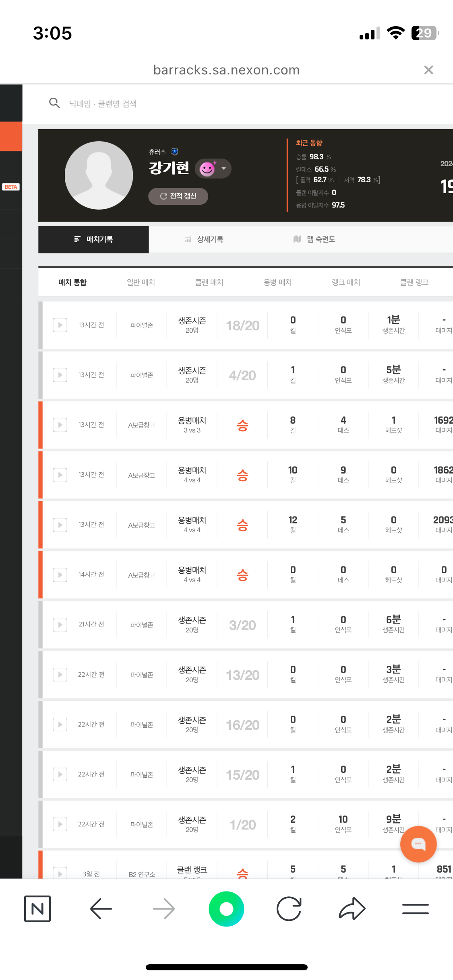The width and height of the screenshot is (453, 980).
Task: Open the orange chat support bubble
Action: tap(418, 844)
